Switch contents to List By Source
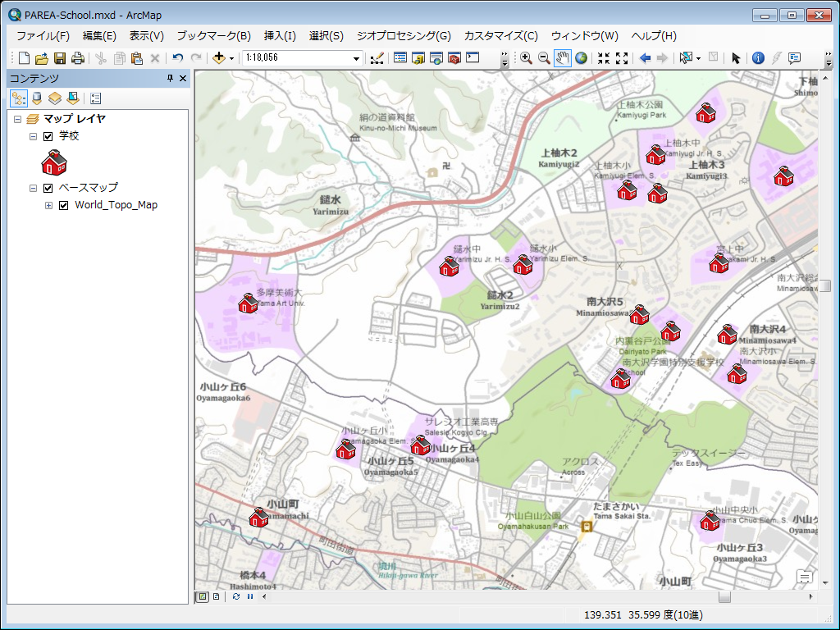The image size is (840, 630). point(36,98)
